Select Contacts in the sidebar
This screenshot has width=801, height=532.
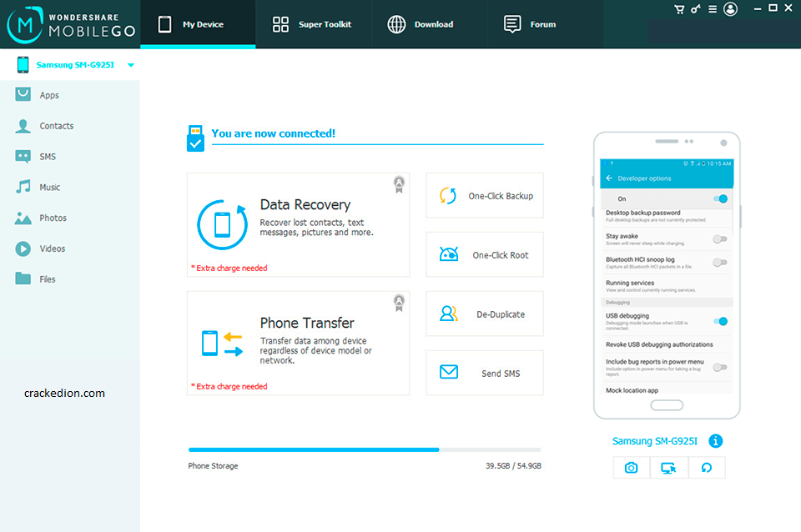[x=70, y=126]
